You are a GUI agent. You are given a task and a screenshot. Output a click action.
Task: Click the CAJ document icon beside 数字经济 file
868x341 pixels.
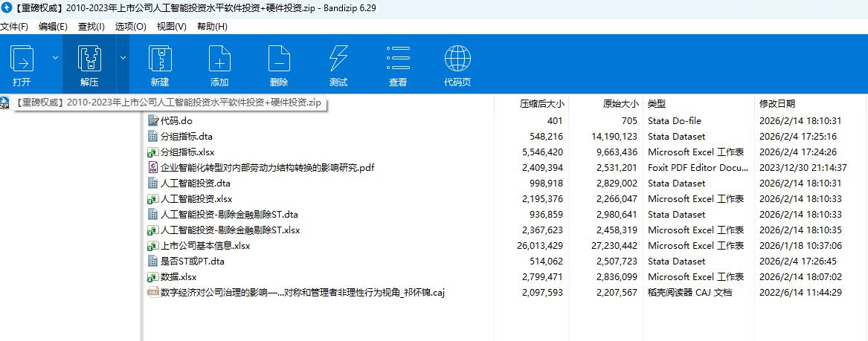click(x=153, y=293)
